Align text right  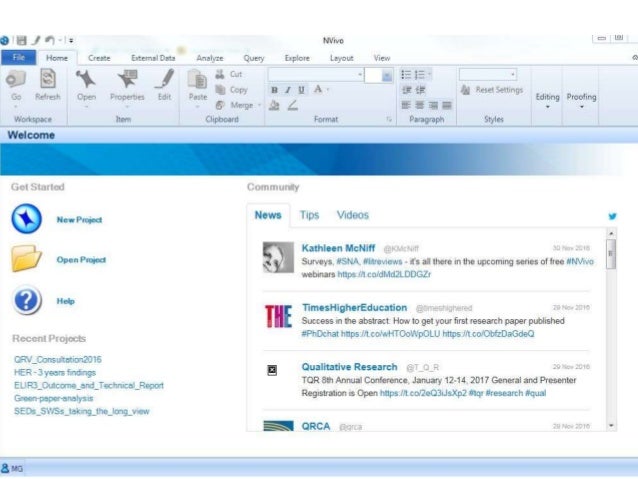433,105
